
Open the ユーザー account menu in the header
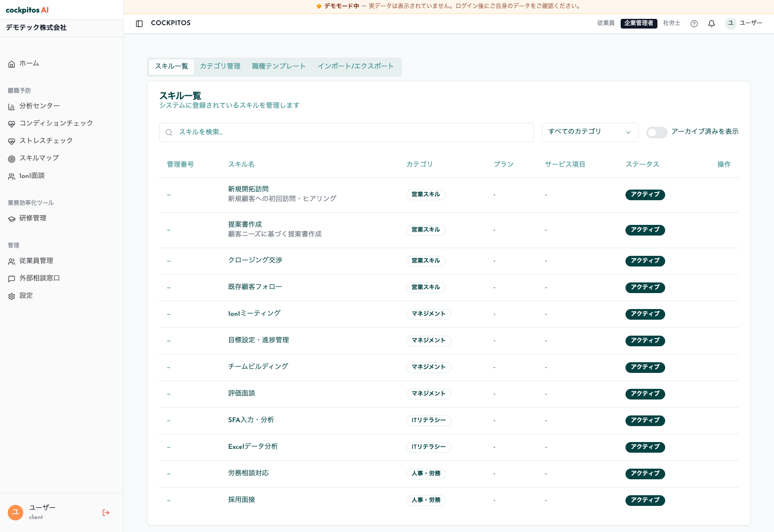coord(744,23)
